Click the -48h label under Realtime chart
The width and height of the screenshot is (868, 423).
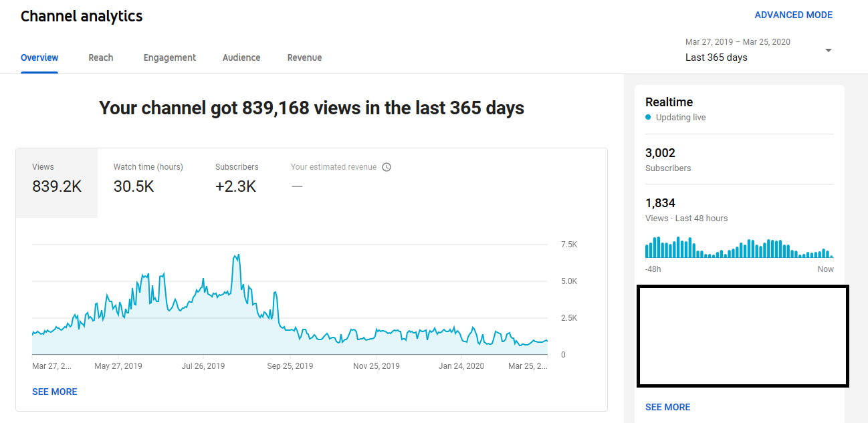[x=653, y=269]
